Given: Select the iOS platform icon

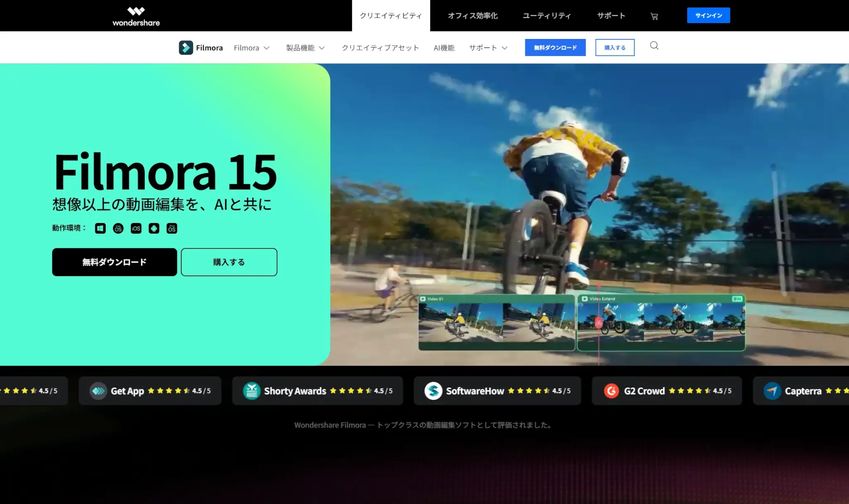Looking at the screenshot, I should (136, 228).
